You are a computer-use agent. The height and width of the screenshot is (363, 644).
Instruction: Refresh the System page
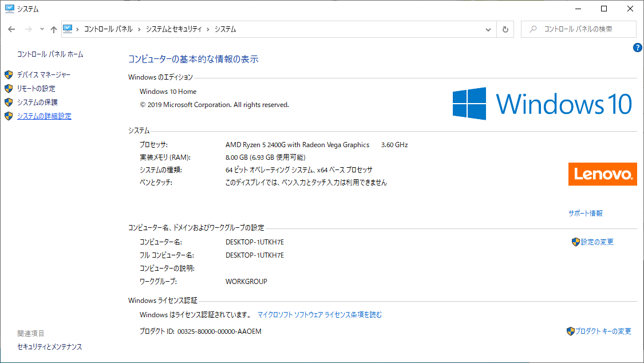[x=505, y=29]
